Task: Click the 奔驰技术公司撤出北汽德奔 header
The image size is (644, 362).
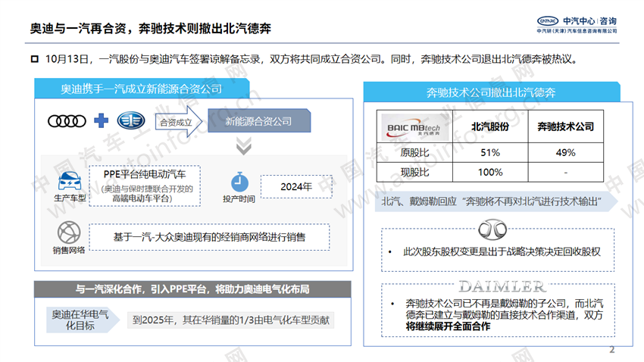Action: point(491,92)
